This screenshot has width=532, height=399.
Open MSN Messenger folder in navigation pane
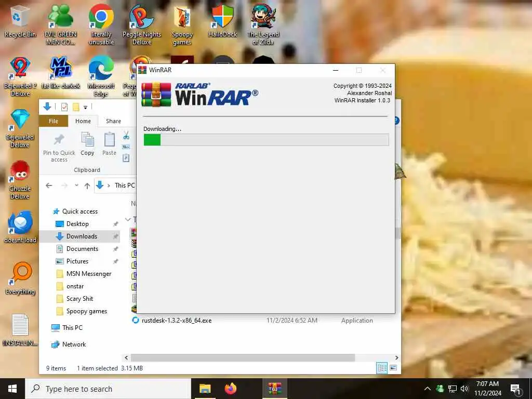coord(89,274)
